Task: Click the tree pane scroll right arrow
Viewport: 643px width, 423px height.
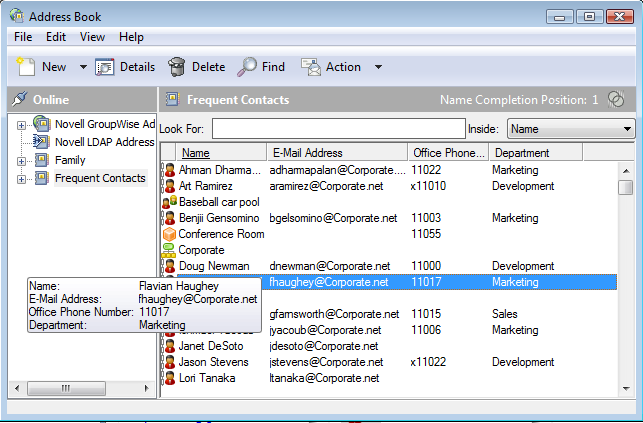Action: point(146,388)
